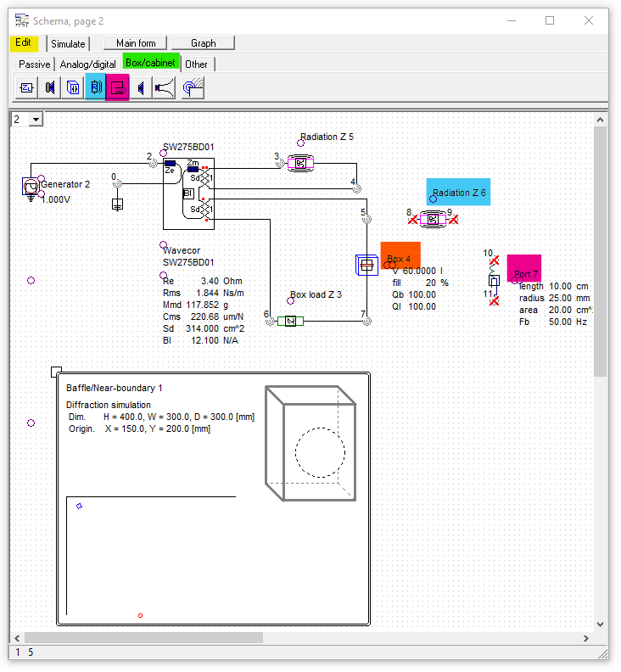Select the loudspeaker driver component tool
The width and height of the screenshot is (621, 672).
(x=50, y=87)
